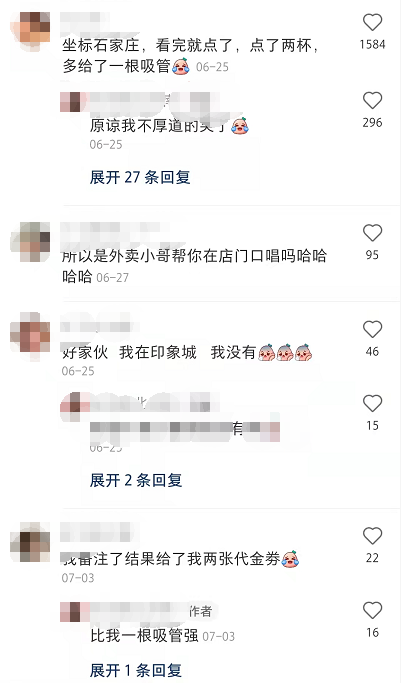Like the comment with 1584 likes
Viewport: 401px width, 683px height.
(372, 22)
